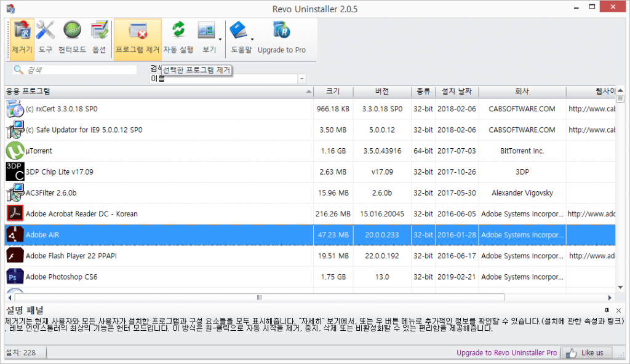Click the BitTorrent Inc. company cell

click(522, 151)
